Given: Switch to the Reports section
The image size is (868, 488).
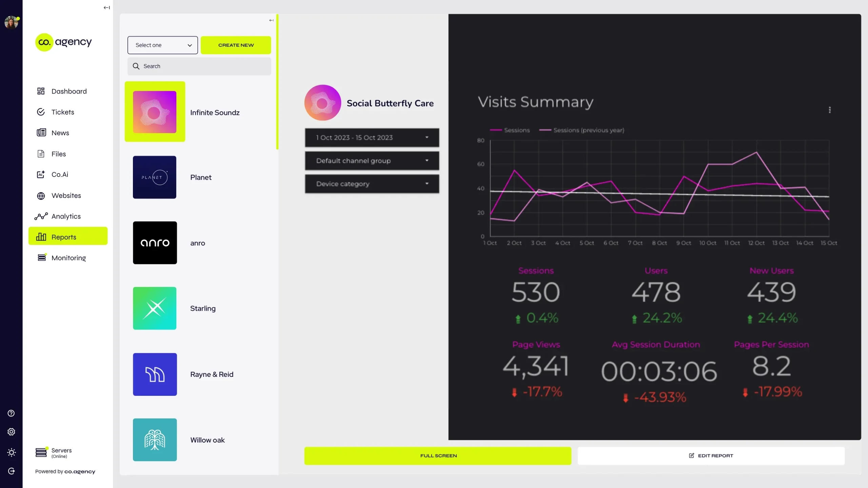Looking at the screenshot, I should coord(64,237).
